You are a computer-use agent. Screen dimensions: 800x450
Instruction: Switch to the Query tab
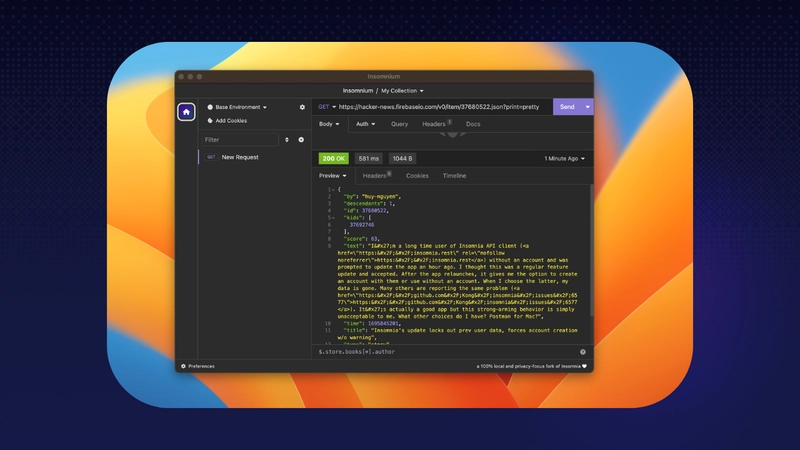399,124
